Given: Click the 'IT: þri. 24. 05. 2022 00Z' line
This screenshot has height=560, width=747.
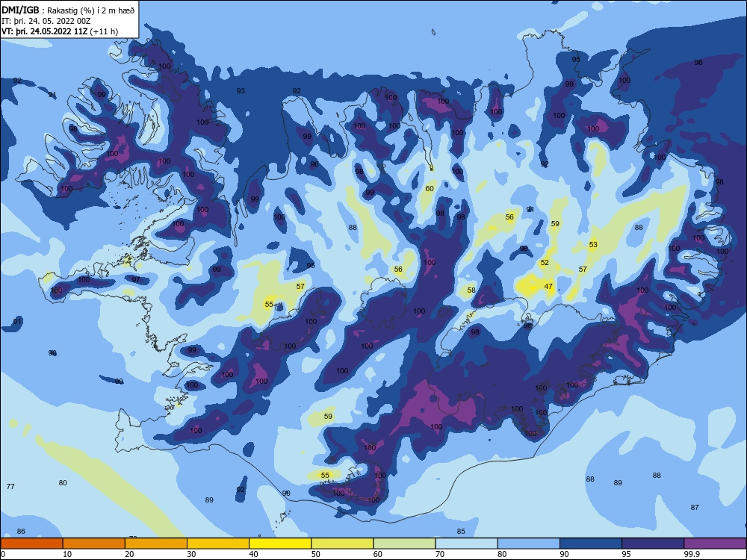Looking at the screenshot, I should pos(46,21).
